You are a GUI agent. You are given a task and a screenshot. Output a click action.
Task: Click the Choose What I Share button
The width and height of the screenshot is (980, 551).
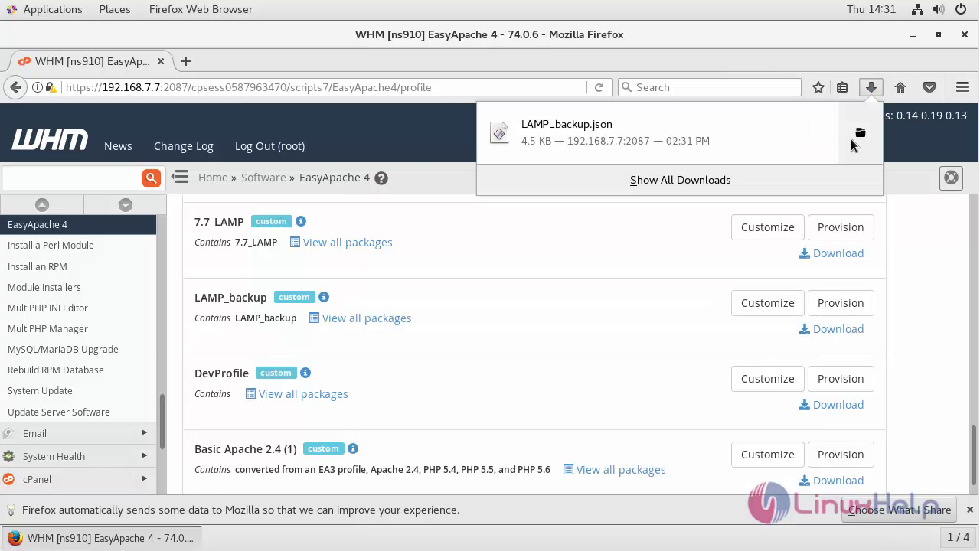pyautogui.click(x=900, y=510)
